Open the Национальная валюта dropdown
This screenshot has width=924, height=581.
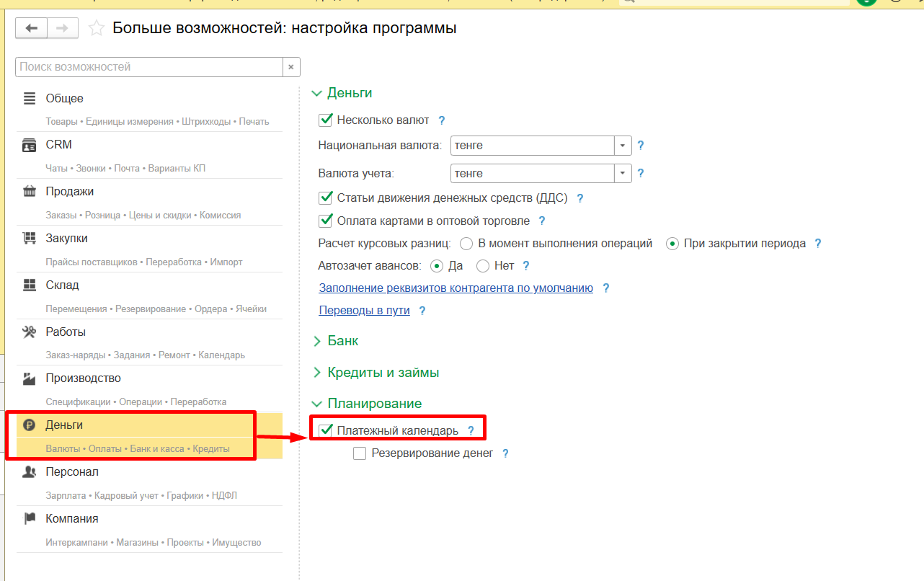tap(623, 146)
